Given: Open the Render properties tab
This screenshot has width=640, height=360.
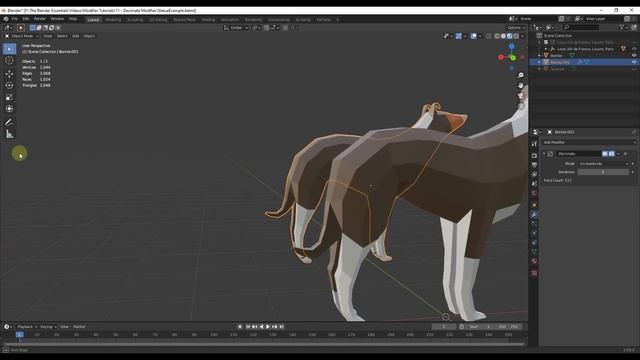Looking at the screenshot, I should pyautogui.click(x=534, y=156).
